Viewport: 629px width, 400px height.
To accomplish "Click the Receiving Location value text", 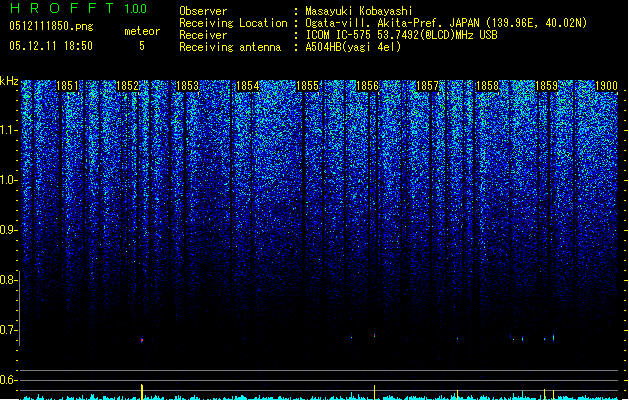I will coord(446,23).
